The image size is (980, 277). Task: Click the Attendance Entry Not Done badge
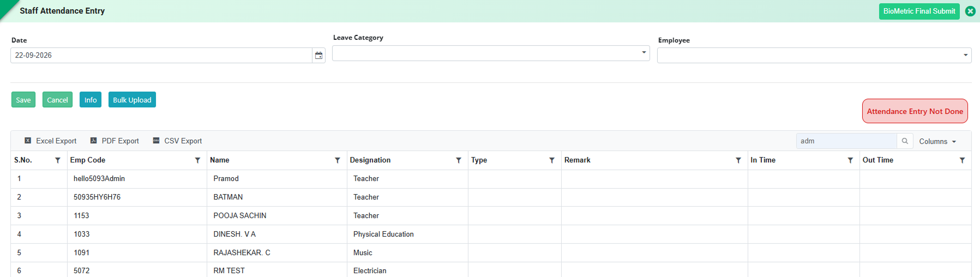point(915,111)
